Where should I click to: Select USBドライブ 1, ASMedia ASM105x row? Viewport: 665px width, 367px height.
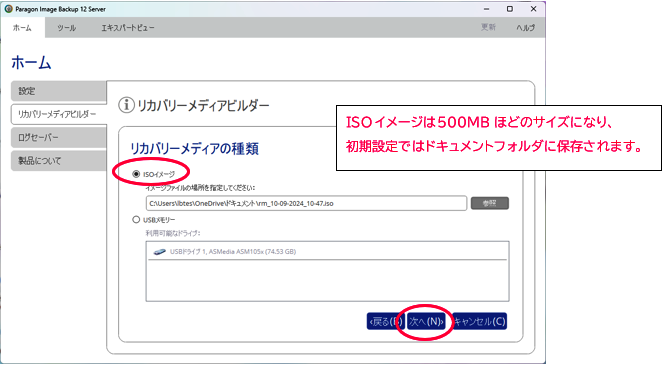pos(327,252)
